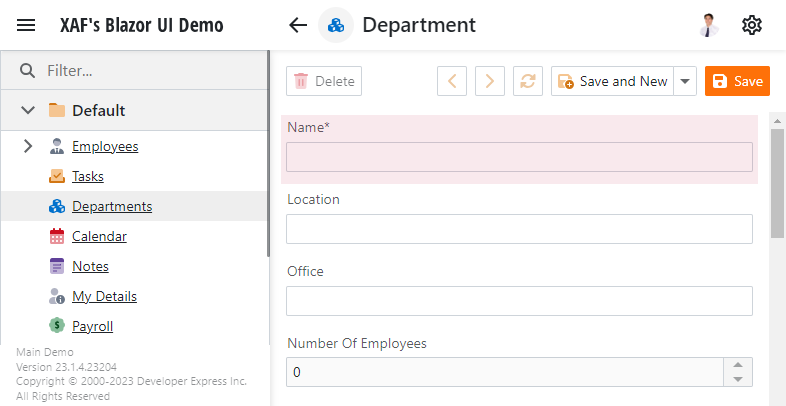Go to the next record
Viewport: 786px width, 406px height.
490,81
